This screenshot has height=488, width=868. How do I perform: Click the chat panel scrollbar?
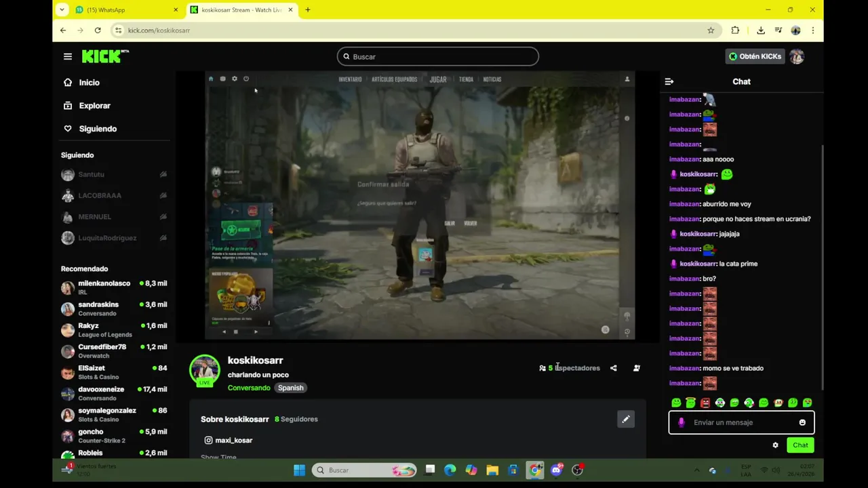[823, 268]
